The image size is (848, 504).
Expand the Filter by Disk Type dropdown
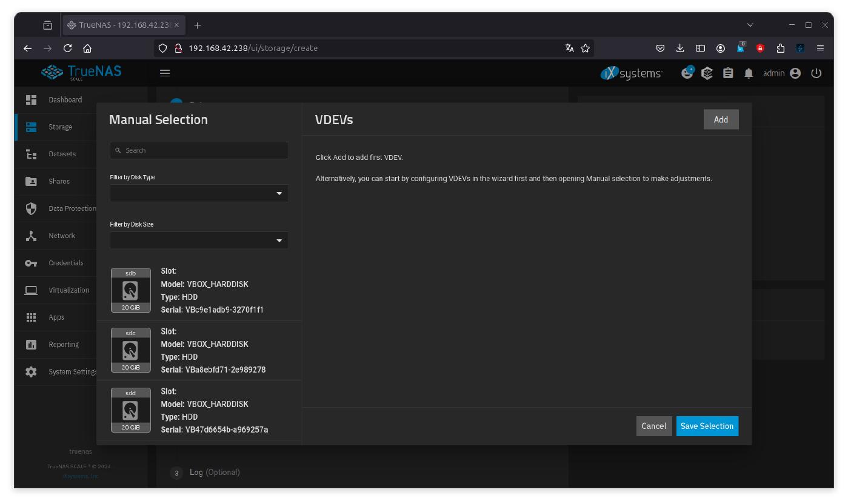pos(199,193)
